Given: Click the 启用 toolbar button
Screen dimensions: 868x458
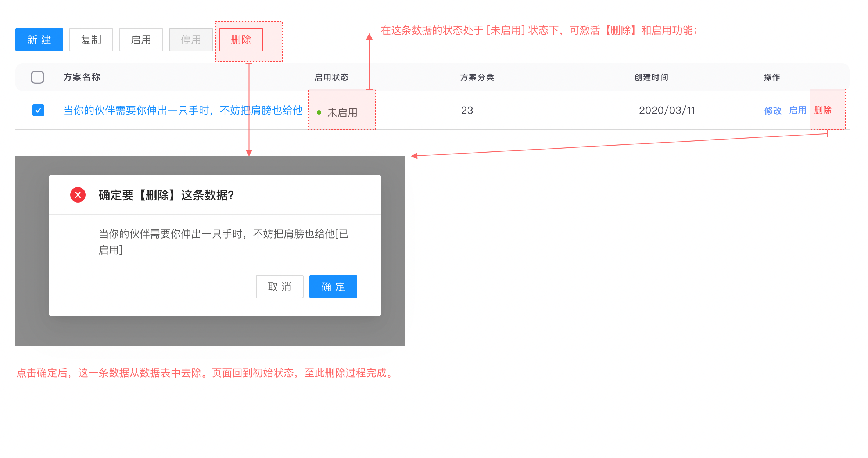Looking at the screenshot, I should click(141, 40).
